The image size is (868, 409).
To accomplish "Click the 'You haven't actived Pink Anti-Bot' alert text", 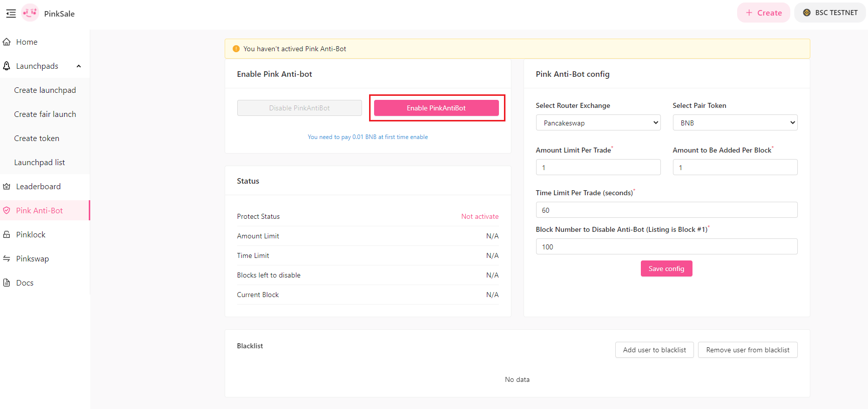I will pyautogui.click(x=295, y=49).
